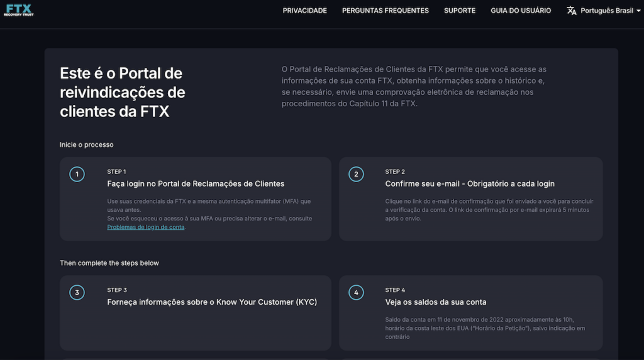Click the step 4 circle icon
The width and height of the screenshot is (644, 360).
(x=356, y=292)
